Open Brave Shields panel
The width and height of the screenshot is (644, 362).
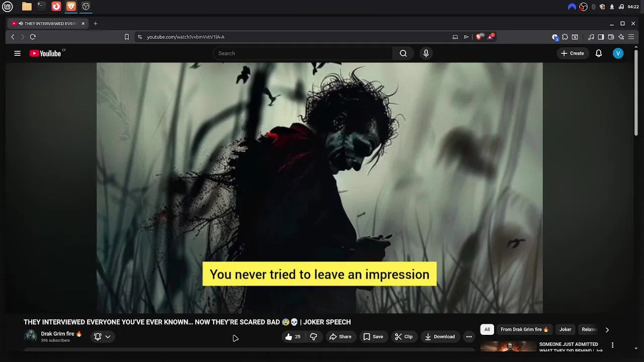(x=479, y=37)
